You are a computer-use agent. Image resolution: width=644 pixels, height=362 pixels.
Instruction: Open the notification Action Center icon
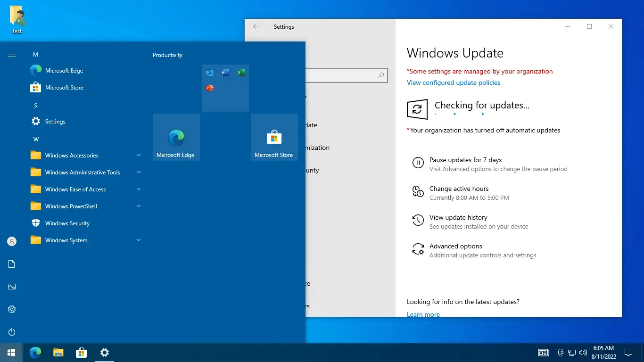click(x=628, y=353)
